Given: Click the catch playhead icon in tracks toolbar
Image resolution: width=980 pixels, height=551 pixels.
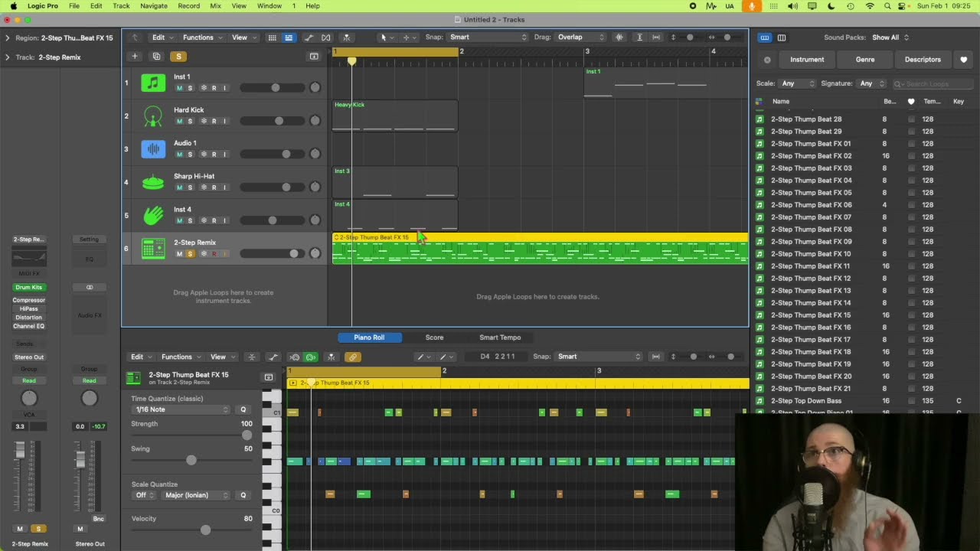Looking at the screenshot, I should (x=346, y=37).
